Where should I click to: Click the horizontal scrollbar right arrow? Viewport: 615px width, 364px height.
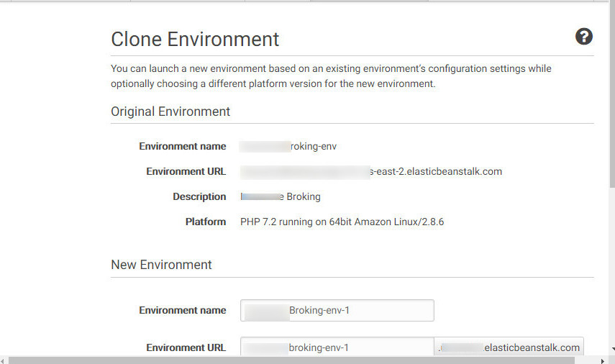pos(601,359)
